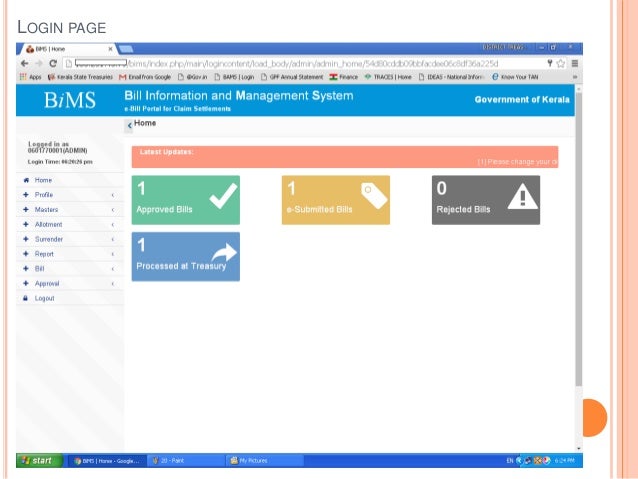Expand Allotment menu chevron

tap(113, 225)
